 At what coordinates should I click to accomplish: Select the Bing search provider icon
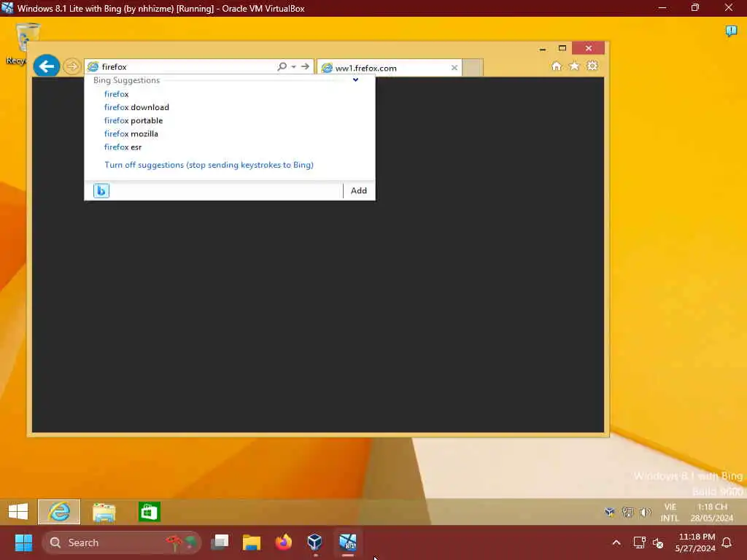pyautogui.click(x=101, y=190)
